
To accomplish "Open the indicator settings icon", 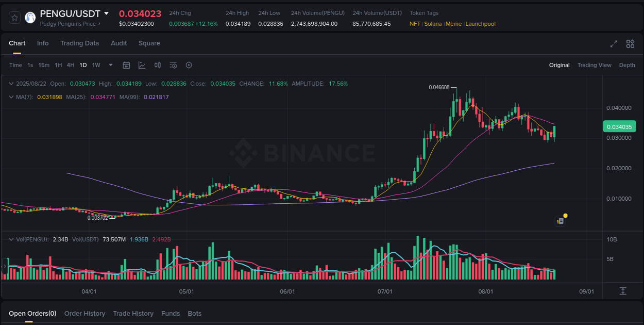I will 173,65.
